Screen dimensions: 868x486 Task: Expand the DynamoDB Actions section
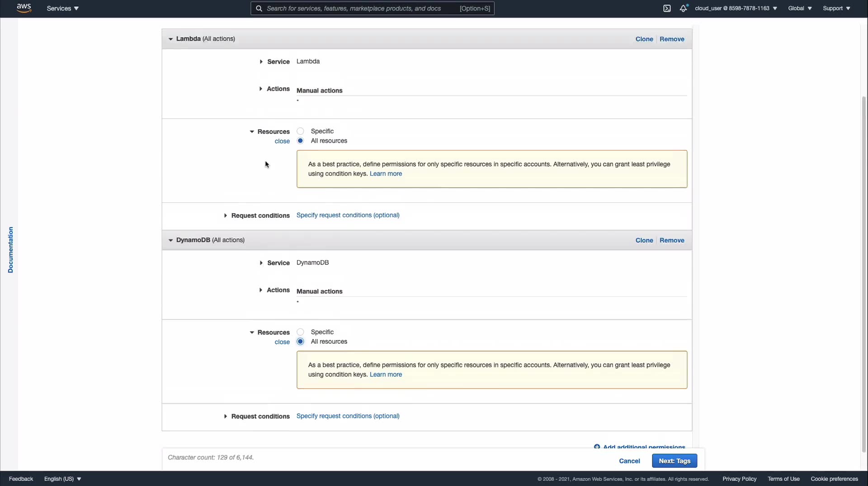click(x=261, y=290)
